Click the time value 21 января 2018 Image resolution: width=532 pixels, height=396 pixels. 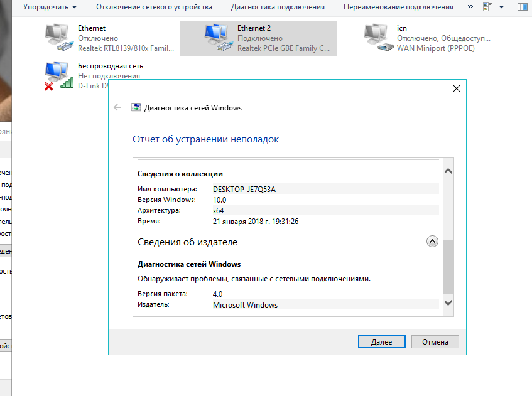coord(256,222)
